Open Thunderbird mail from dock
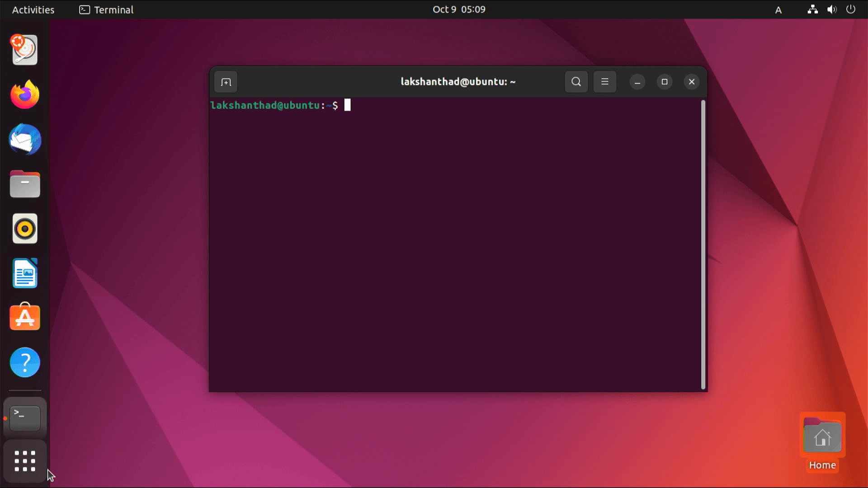The width and height of the screenshot is (868, 488). 25,139
